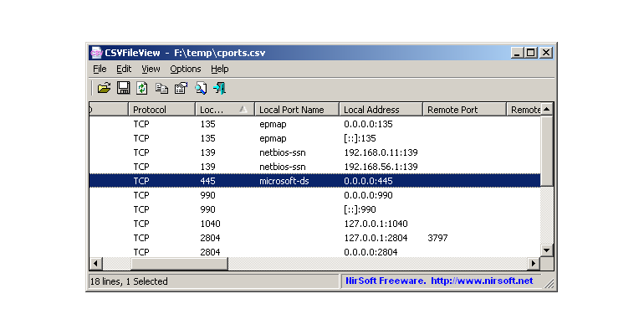Select the cell with address [::]:135
This screenshot has height=335, width=644.
(360, 138)
